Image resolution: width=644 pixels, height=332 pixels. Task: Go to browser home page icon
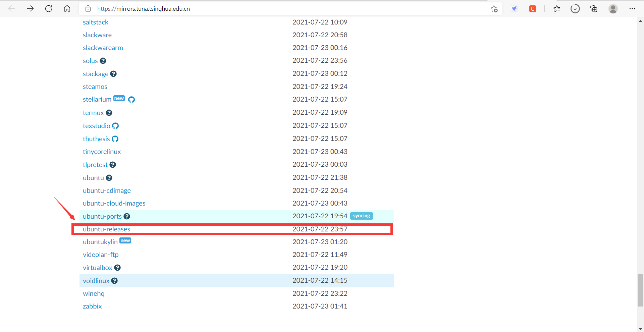click(67, 9)
